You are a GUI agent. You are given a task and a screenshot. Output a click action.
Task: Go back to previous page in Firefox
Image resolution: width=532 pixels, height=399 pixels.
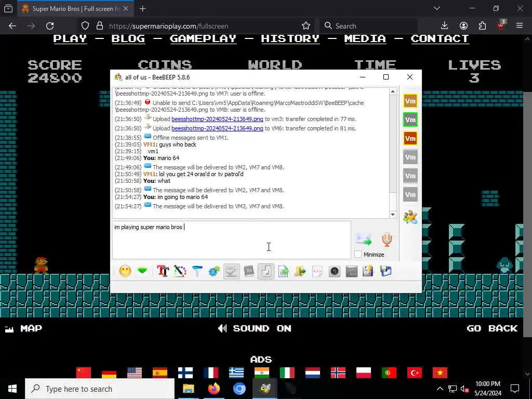point(12,26)
